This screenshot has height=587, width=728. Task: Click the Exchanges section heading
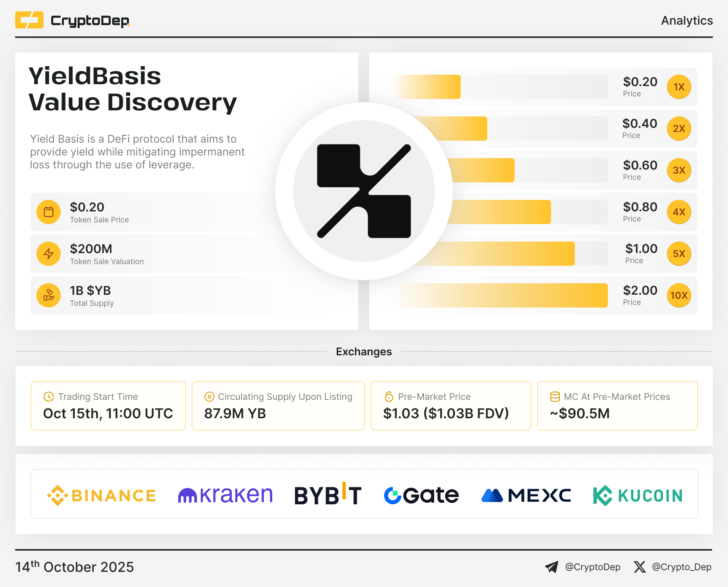[364, 352]
